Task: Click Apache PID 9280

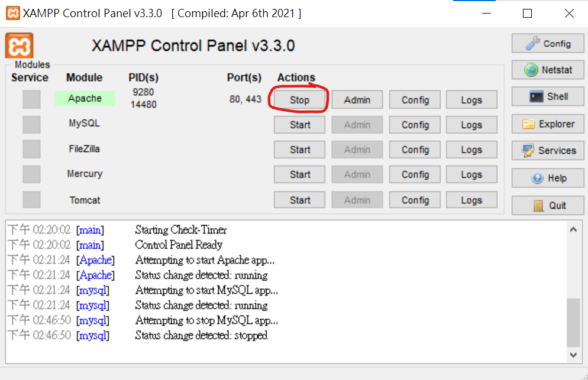Action: 143,92
